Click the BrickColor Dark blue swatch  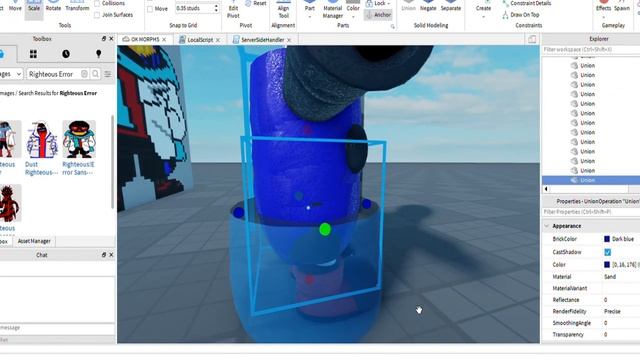click(x=607, y=239)
